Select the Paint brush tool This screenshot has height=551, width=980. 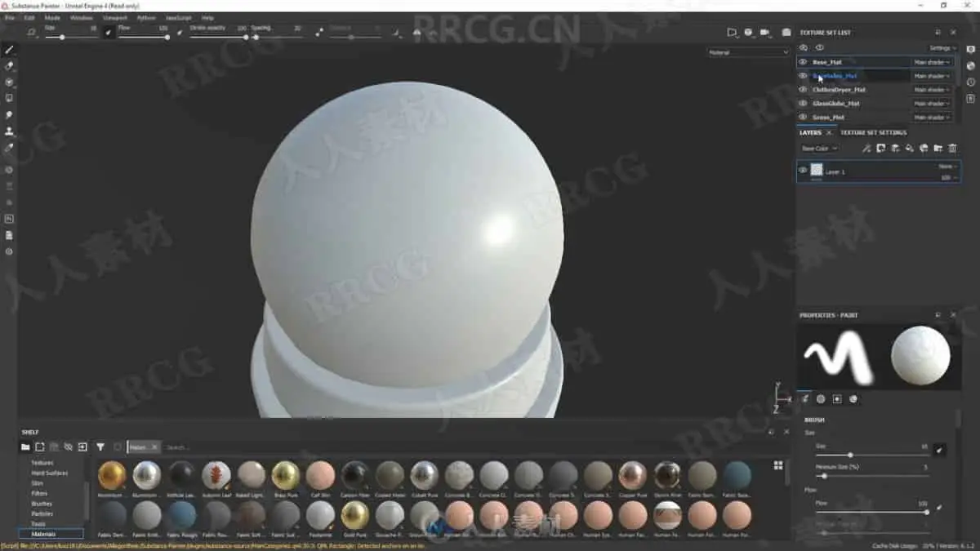(9, 49)
